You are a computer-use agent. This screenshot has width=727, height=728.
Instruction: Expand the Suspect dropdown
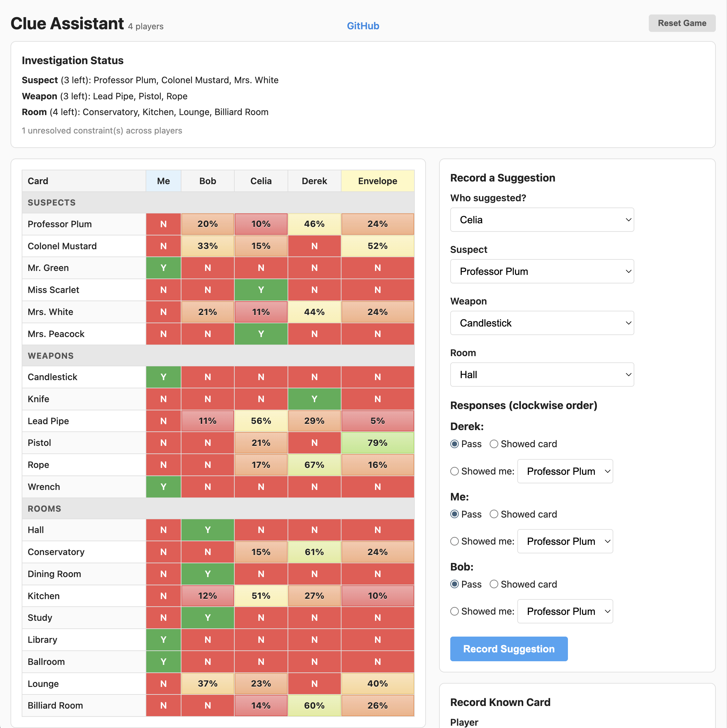point(541,271)
